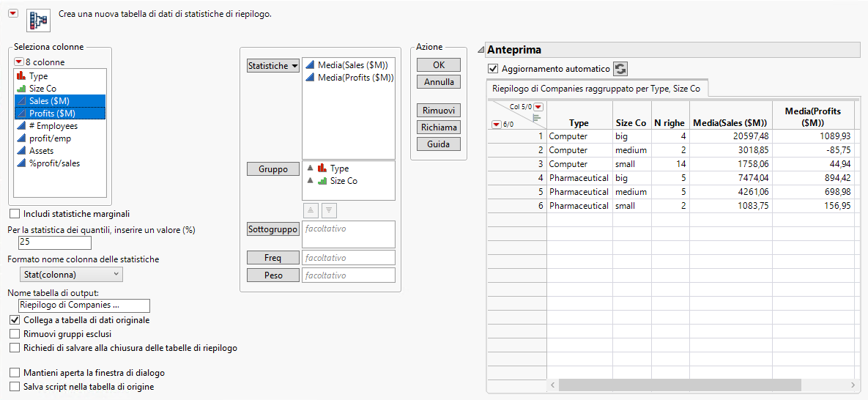This screenshot has height=400, width=868.
Task: Select the Type column in the list
Action: [x=60, y=76]
